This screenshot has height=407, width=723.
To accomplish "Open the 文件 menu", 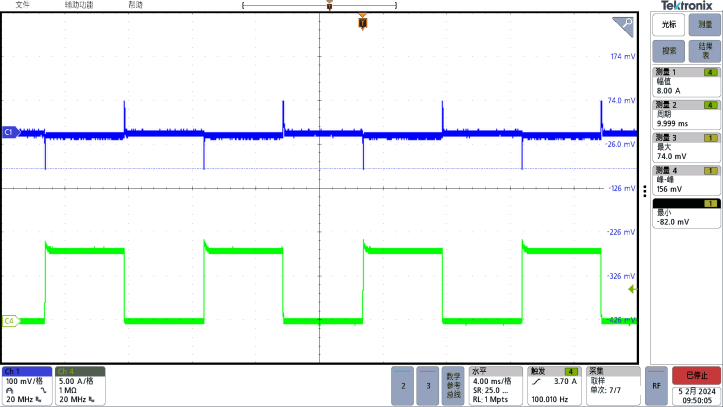I will (22, 5).
